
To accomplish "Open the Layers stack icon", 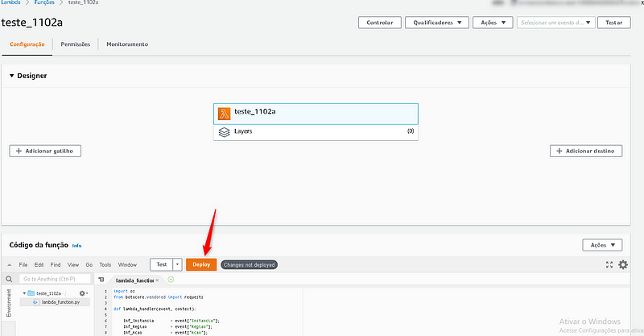I will coord(224,132).
